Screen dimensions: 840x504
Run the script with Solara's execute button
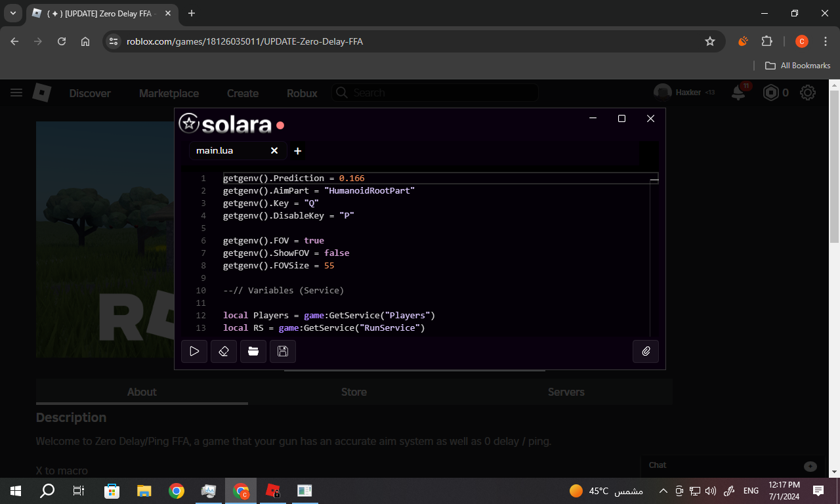click(194, 351)
